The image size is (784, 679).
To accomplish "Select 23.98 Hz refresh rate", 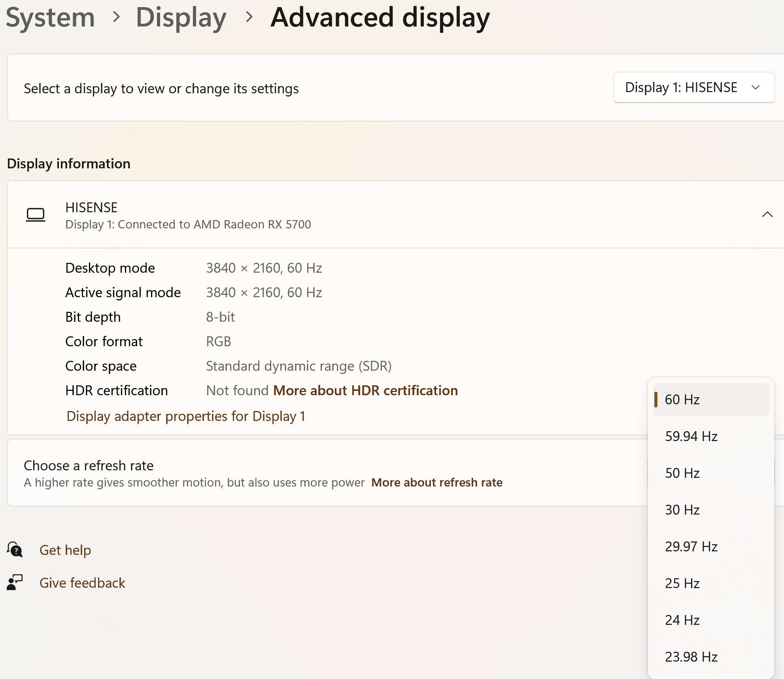I will click(691, 656).
